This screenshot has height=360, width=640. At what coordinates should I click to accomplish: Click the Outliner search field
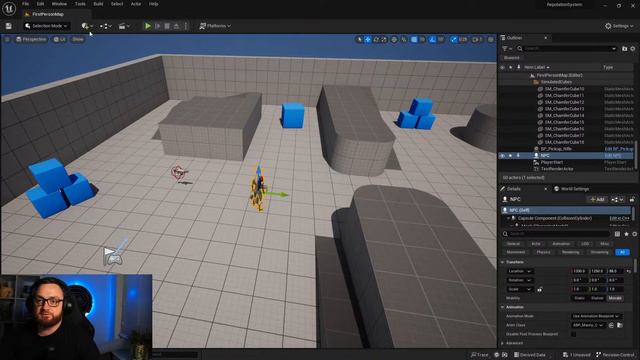pos(566,49)
